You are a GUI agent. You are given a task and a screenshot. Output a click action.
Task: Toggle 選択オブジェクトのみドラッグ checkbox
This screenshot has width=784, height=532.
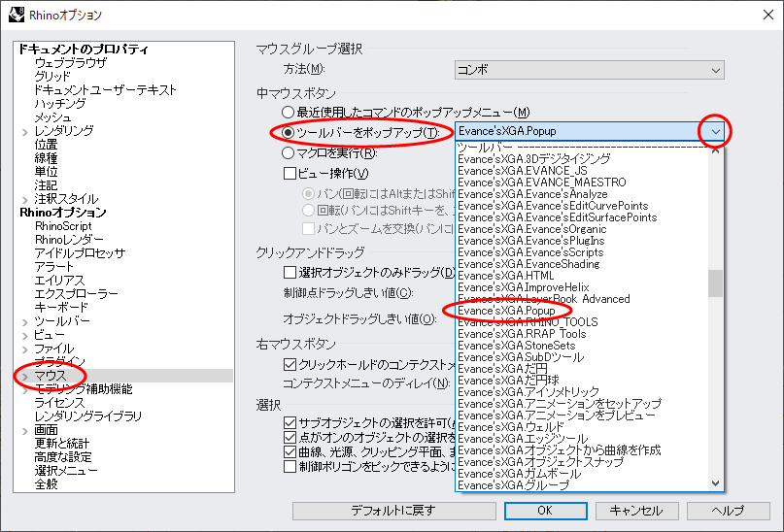pyautogui.click(x=289, y=273)
